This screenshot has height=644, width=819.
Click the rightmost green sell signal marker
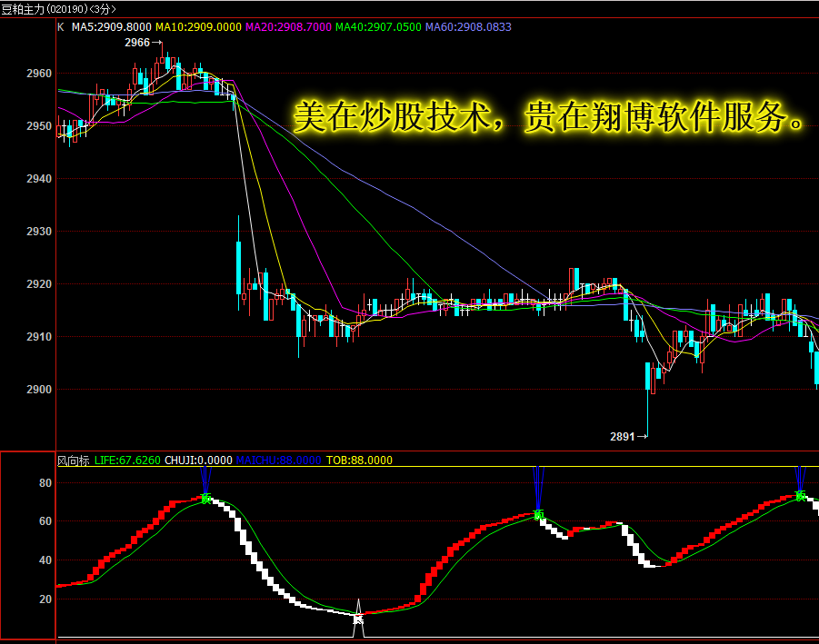tap(800, 496)
